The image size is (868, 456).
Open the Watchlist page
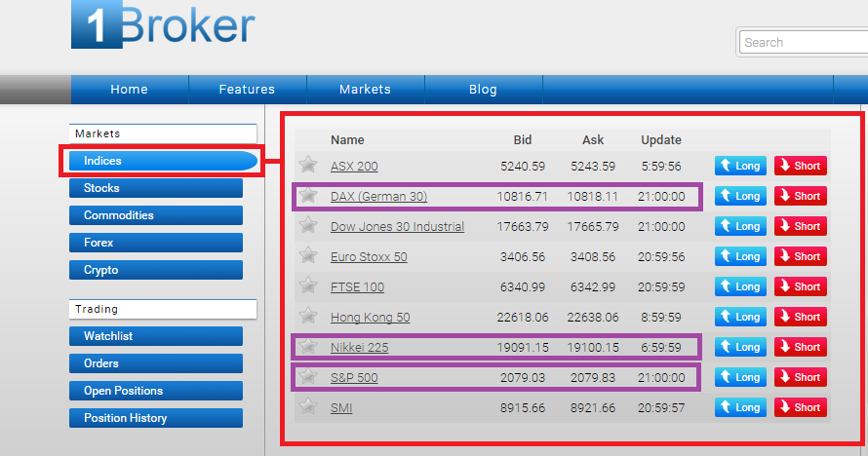coord(155,336)
